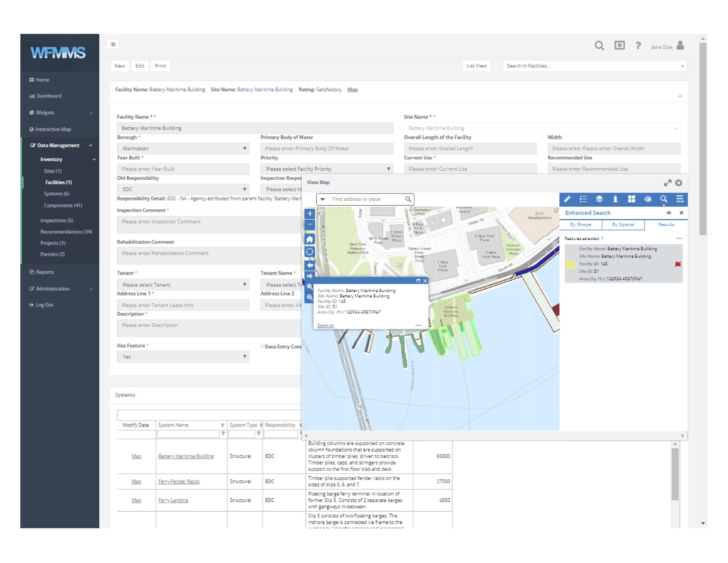Click the Systems table vertical scrollbar
The height and width of the screenshot is (563, 728).
[675, 474]
